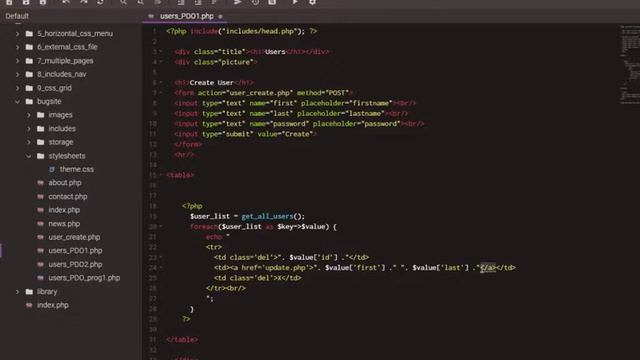This screenshot has height=360, width=640.
Task: Click the closing </table> tag on line 31
Action: 182,340
